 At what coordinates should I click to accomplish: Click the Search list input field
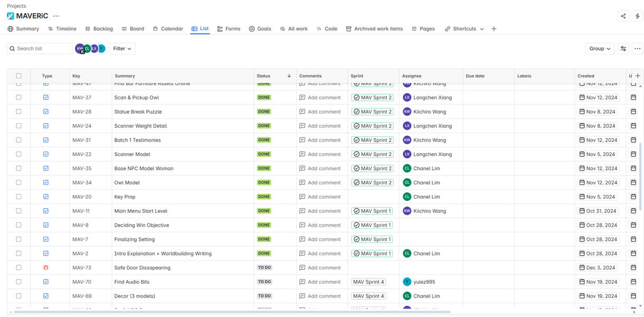tap(42, 49)
